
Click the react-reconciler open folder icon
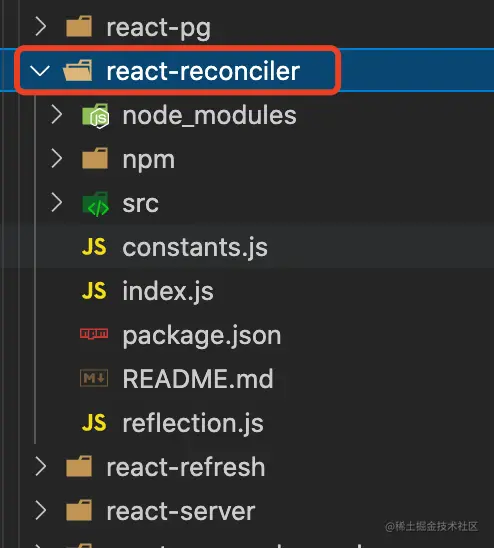[78, 71]
